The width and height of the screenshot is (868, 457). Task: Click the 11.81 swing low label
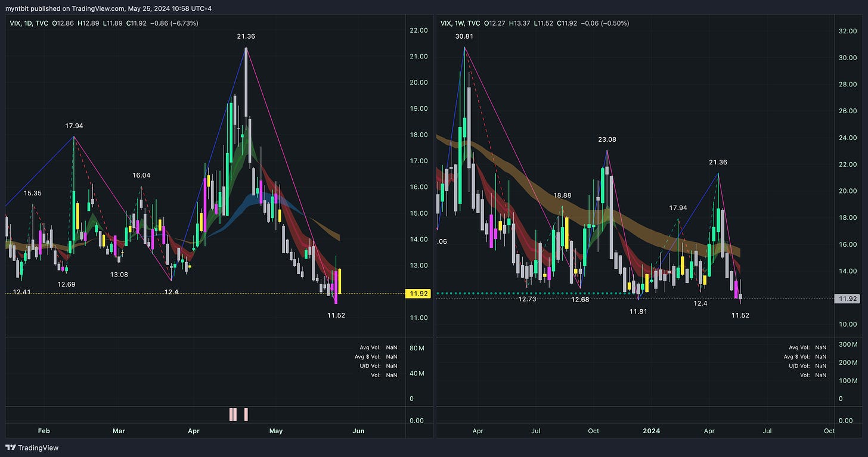pyautogui.click(x=637, y=311)
